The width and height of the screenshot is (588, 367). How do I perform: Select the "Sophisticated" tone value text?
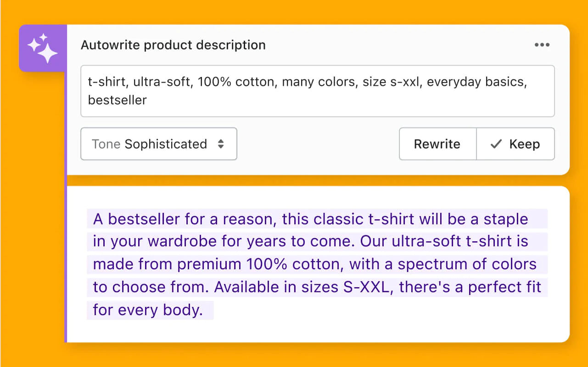click(166, 144)
